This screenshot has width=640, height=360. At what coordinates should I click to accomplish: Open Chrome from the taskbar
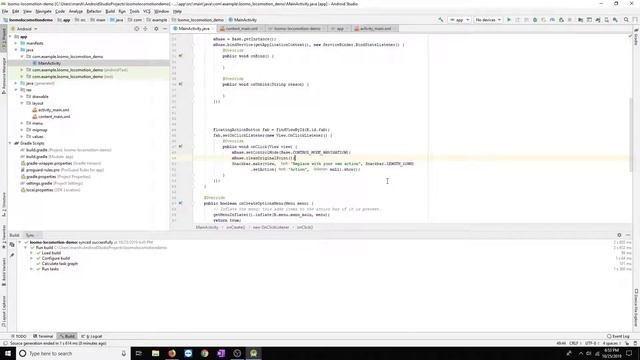coord(204,353)
